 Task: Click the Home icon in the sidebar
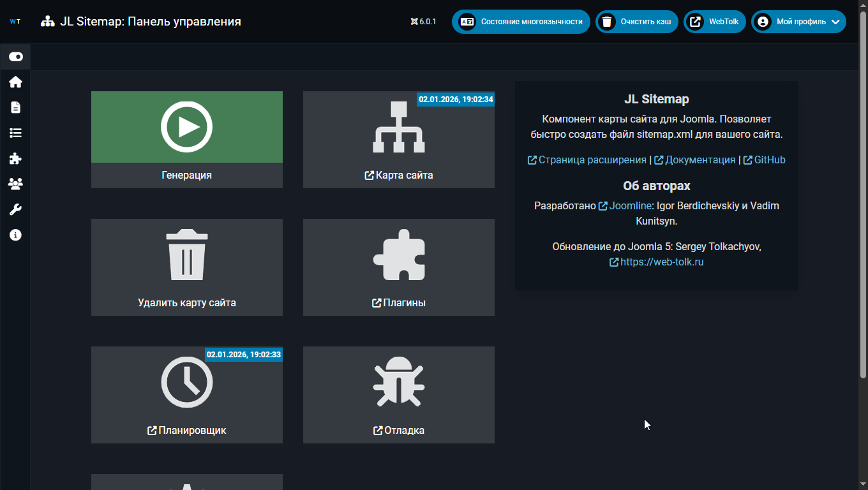(x=15, y=82)
